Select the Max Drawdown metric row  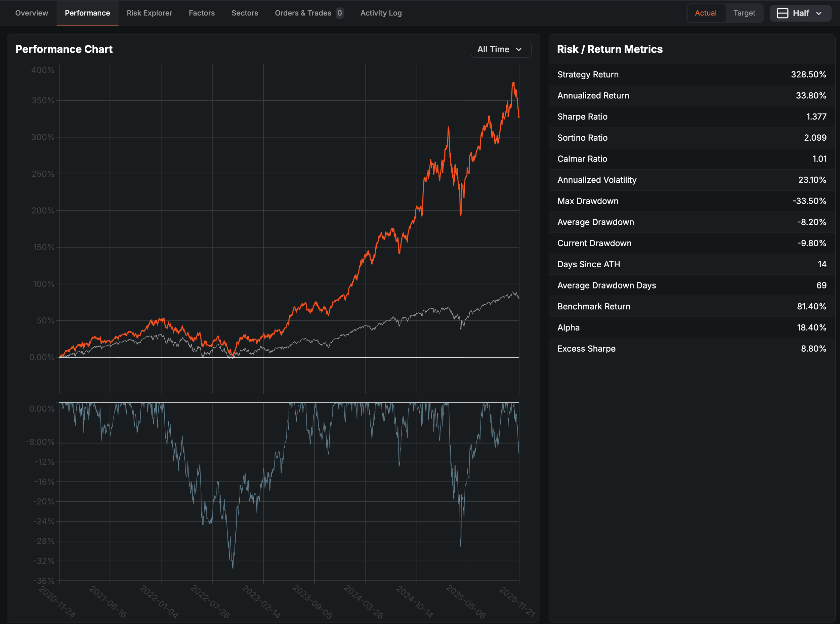pos(691,201)
